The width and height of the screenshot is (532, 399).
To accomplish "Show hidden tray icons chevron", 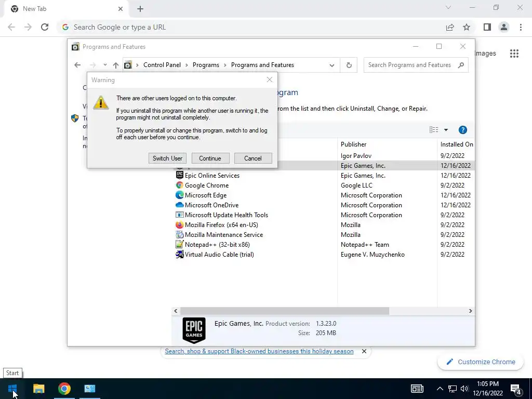I will click(x=440, y=389).
